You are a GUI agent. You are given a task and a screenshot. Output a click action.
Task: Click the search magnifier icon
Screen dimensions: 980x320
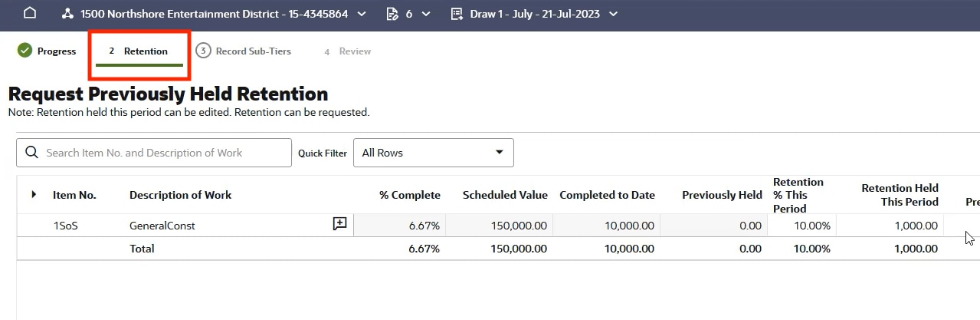(32, 153)
